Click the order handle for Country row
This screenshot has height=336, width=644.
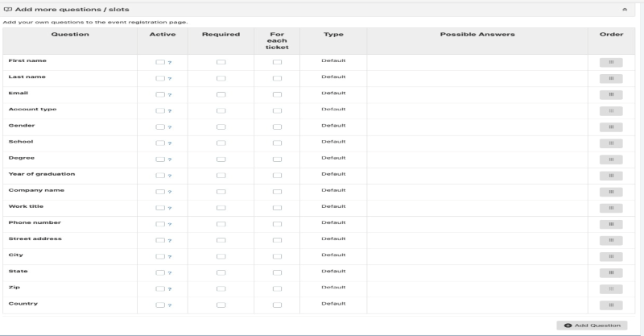(611, 305)
